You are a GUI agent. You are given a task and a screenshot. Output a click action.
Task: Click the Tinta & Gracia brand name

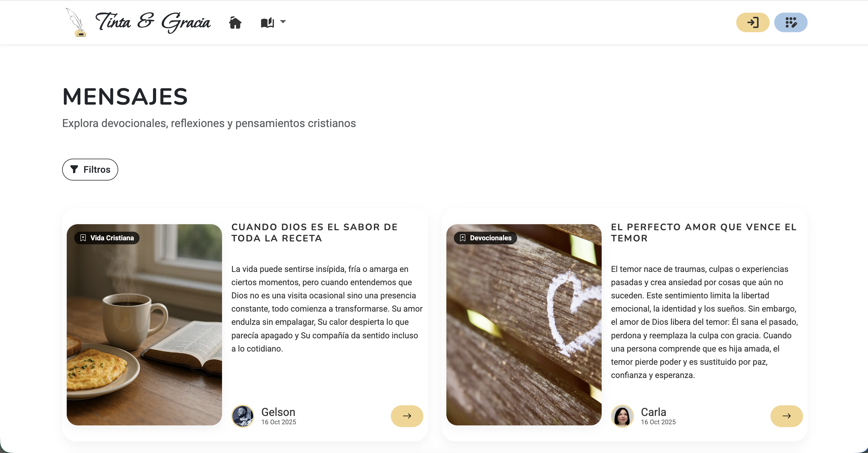[x=153, y=22]
